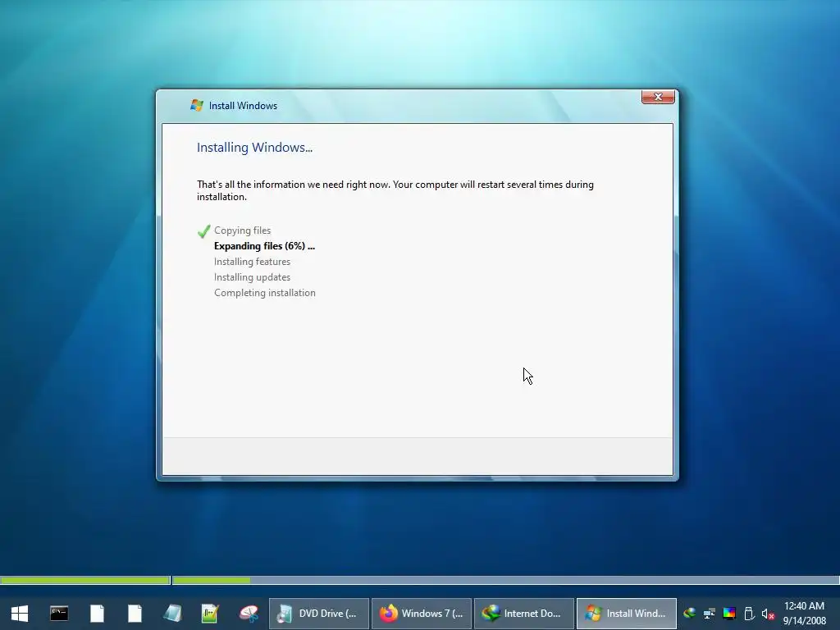Close the Install Windows dialog
The width and height of the screenshot is (840, 630).
(658, 97)
